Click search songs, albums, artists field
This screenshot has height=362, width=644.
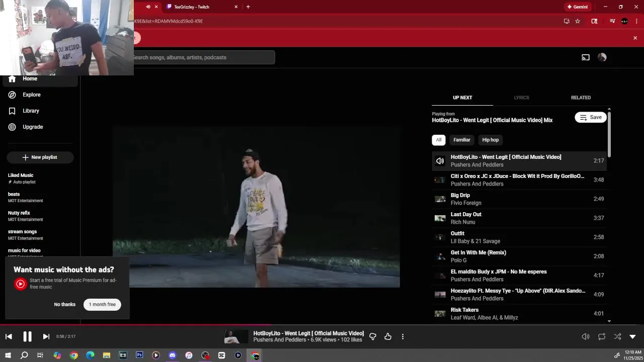(203, 57)
